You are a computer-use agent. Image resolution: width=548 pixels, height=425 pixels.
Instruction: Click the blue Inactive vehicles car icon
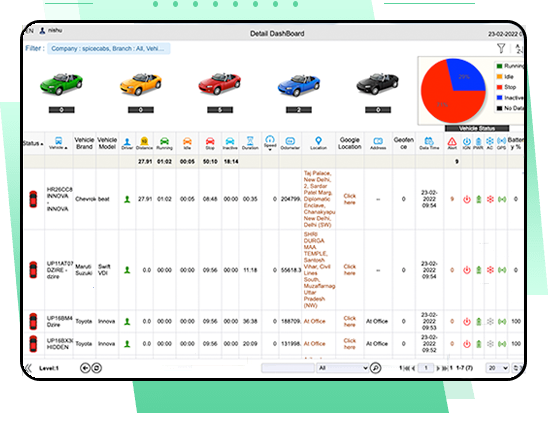tap(299, 85)
